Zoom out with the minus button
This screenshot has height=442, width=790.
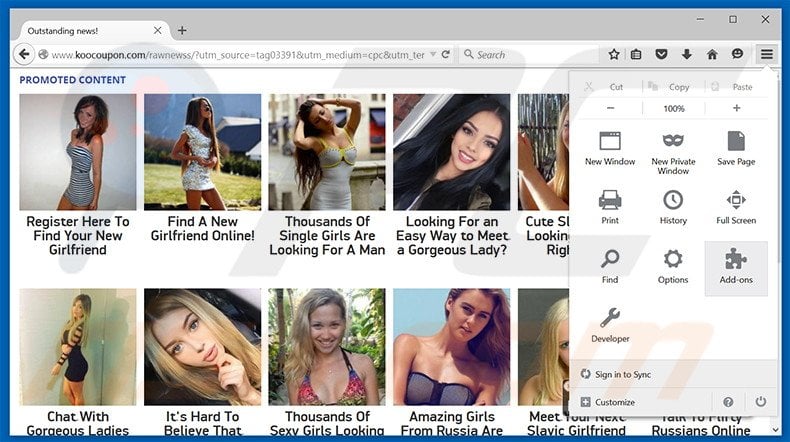pos(610,108)
